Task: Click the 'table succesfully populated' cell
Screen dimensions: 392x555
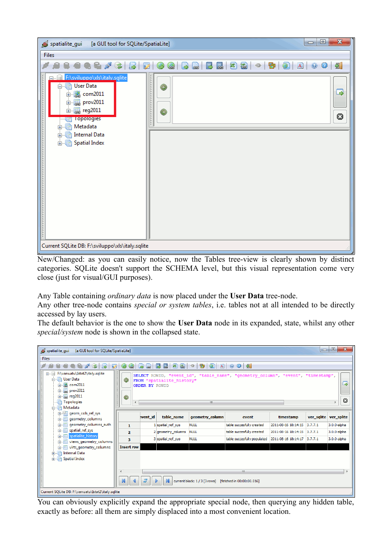Action: [x=247, y=439]
